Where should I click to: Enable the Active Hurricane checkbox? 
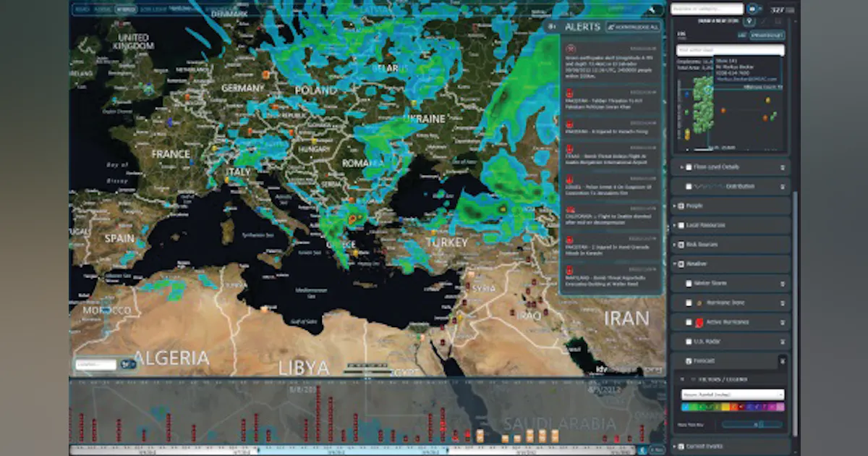(x=689, y=321)
